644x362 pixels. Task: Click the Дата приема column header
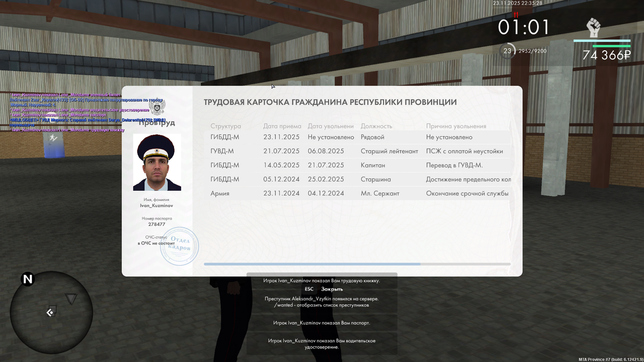coord(282,126)
